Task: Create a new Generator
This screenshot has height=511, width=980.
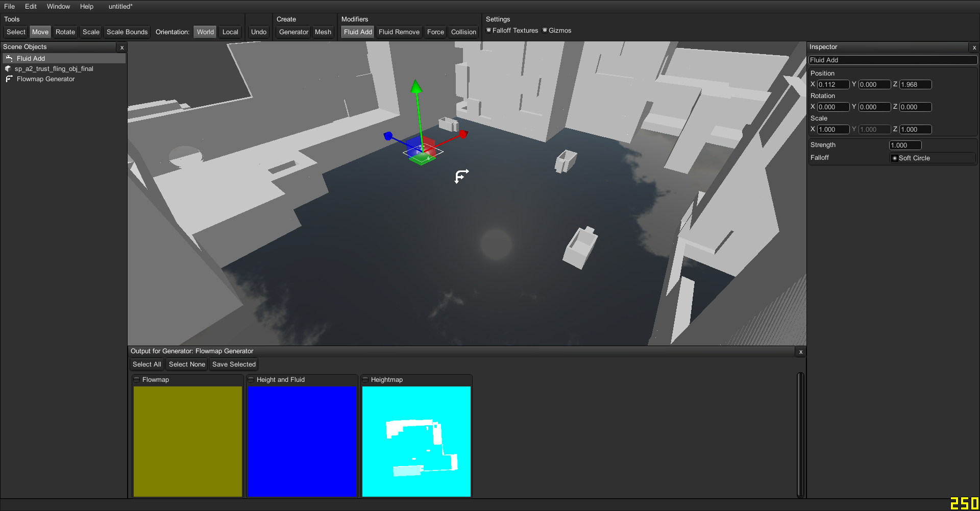Action: click(293, 32)
